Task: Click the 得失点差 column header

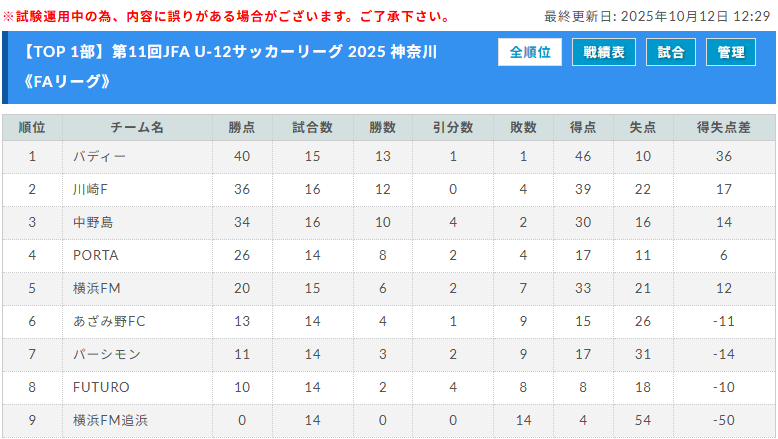Action: pyautogui.click(x=724, y=128)
